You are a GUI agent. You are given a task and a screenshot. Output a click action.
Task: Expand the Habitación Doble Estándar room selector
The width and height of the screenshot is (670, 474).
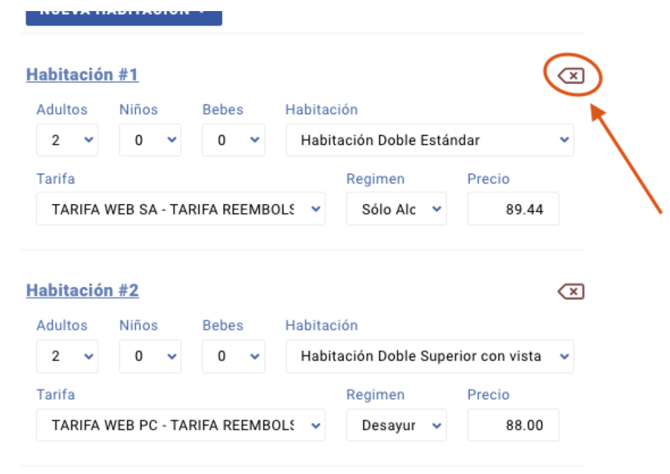click(430, 140)
